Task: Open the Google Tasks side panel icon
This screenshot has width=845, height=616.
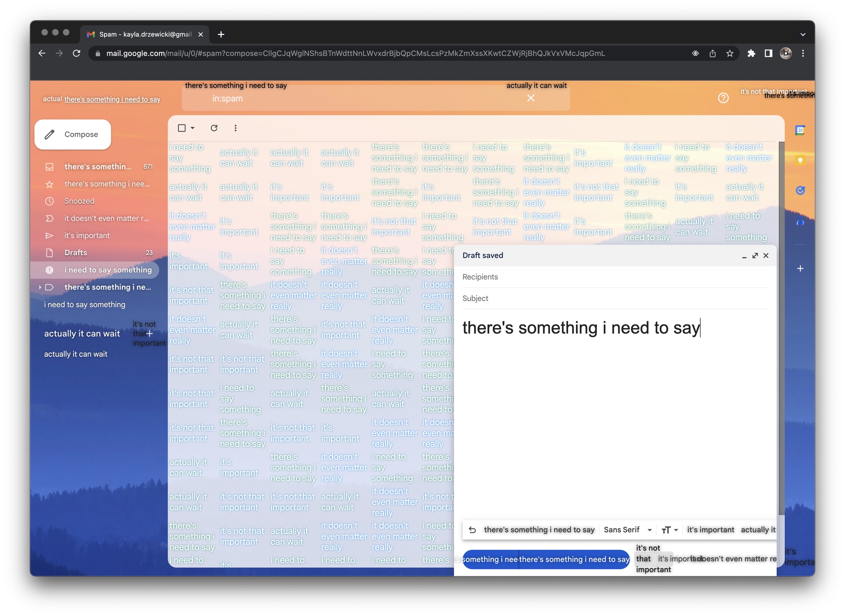Action: click(800, 190)
